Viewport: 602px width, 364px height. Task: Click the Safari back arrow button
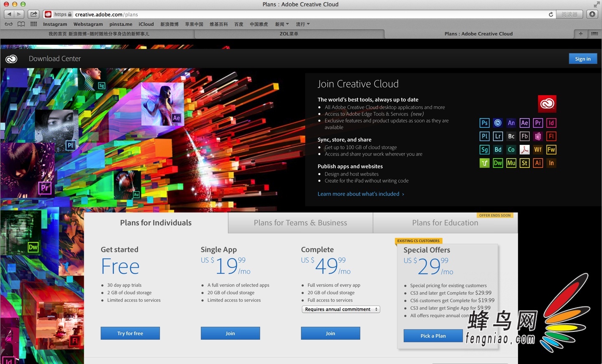[9, 14]
